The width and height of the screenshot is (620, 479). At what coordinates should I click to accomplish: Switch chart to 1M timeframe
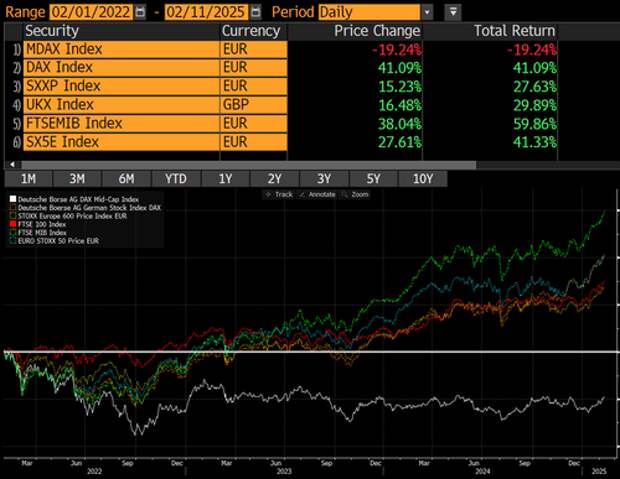click(x=29, y=178)
